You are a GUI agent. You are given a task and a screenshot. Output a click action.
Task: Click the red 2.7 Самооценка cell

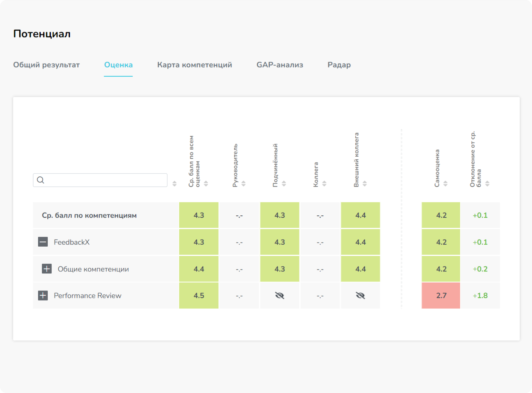(441, 296)
